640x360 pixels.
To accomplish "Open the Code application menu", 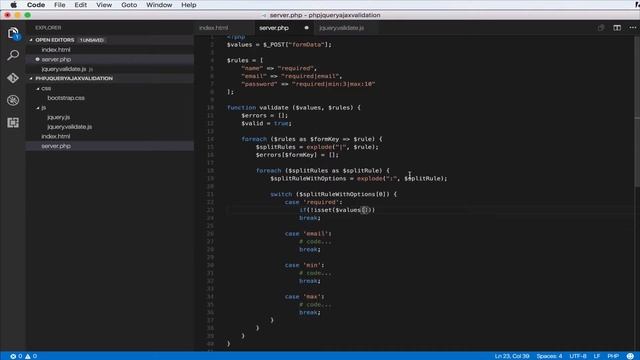I will (x=36, y=5).
